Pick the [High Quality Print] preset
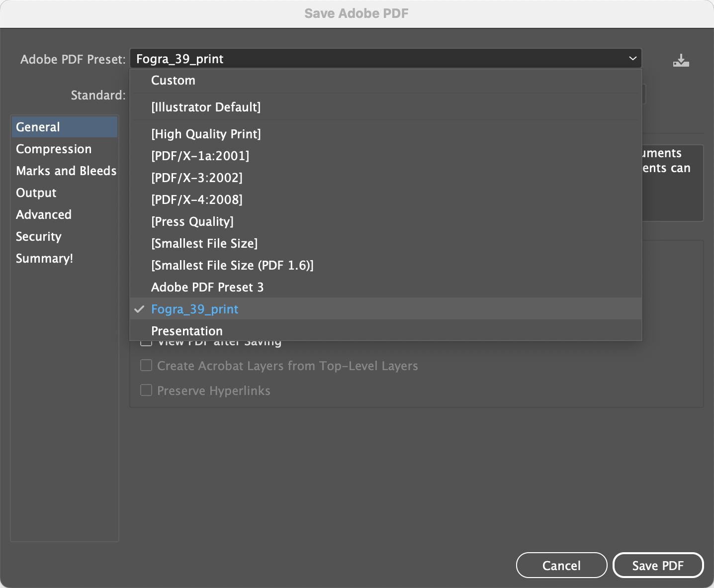The height and width of the screenshot is (588, 714). point(385,134)
